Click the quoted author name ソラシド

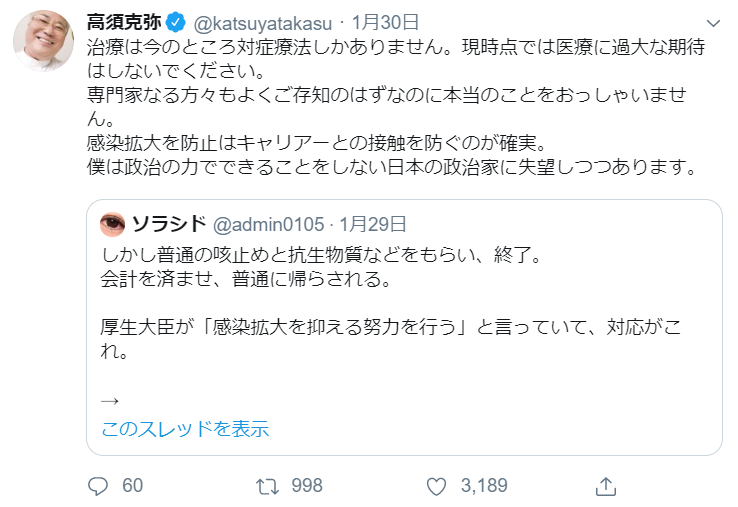[x=168, y=223]
